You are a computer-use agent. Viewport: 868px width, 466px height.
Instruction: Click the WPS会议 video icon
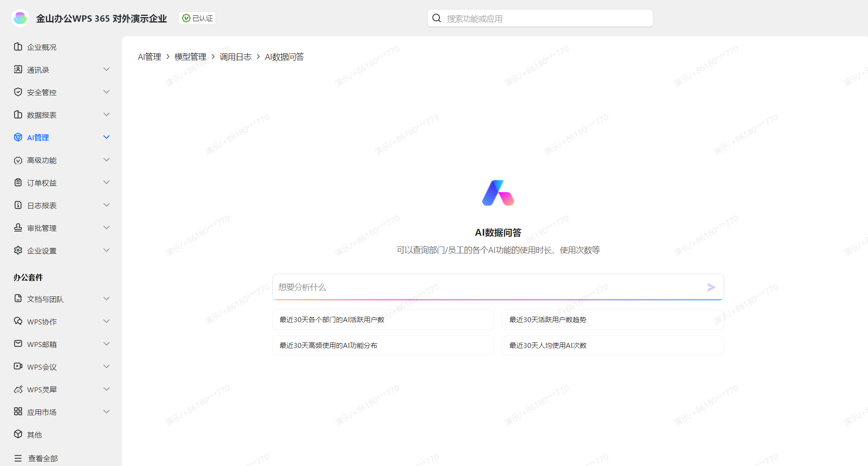(x=18, y=366)
